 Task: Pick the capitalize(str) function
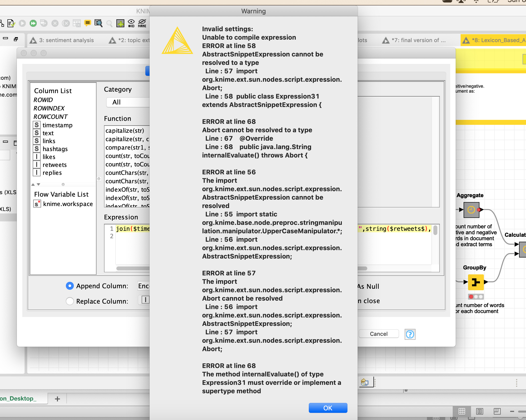[125, 131]
